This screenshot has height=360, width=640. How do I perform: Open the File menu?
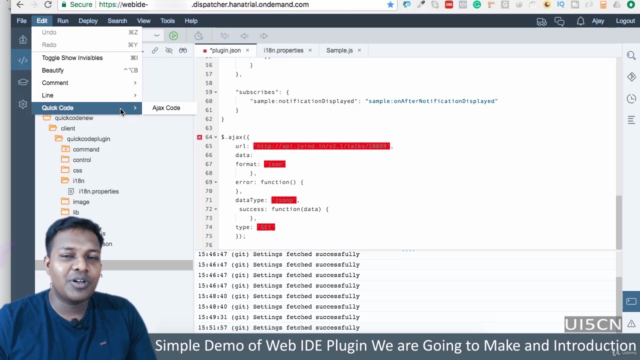(22, 21)
